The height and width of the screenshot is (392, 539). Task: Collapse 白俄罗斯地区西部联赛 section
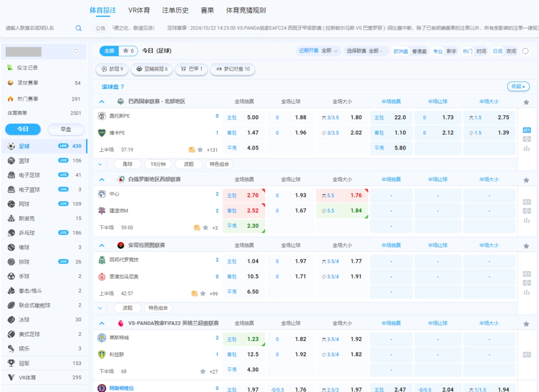pyautogui.click(x=101, y=179)
